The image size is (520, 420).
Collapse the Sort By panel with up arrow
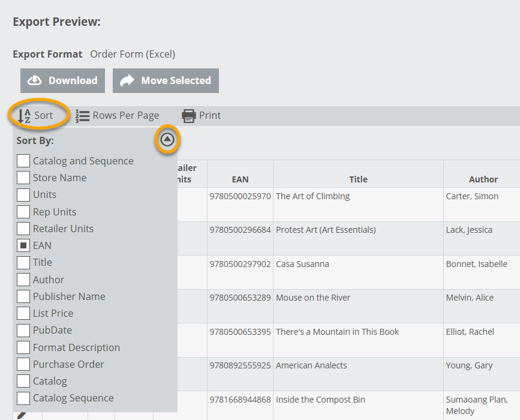point(167,140)
